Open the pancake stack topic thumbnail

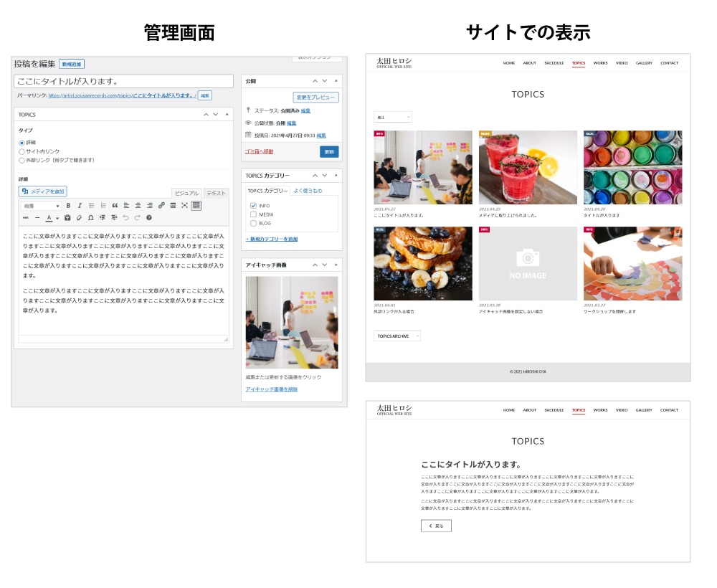click(x=423, y=263)
